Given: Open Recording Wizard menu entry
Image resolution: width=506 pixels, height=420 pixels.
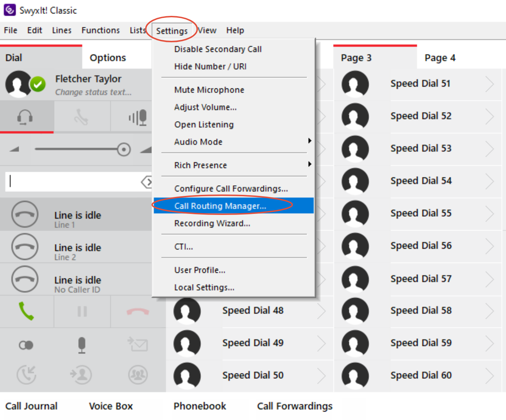Looking at the screenshot, I should coord(234,223).
